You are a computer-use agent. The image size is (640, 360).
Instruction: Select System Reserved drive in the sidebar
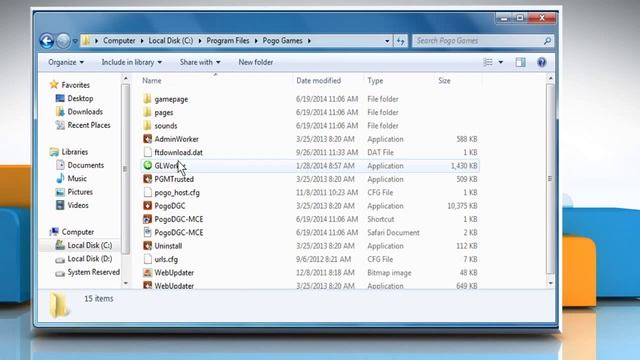click(93, 272)
